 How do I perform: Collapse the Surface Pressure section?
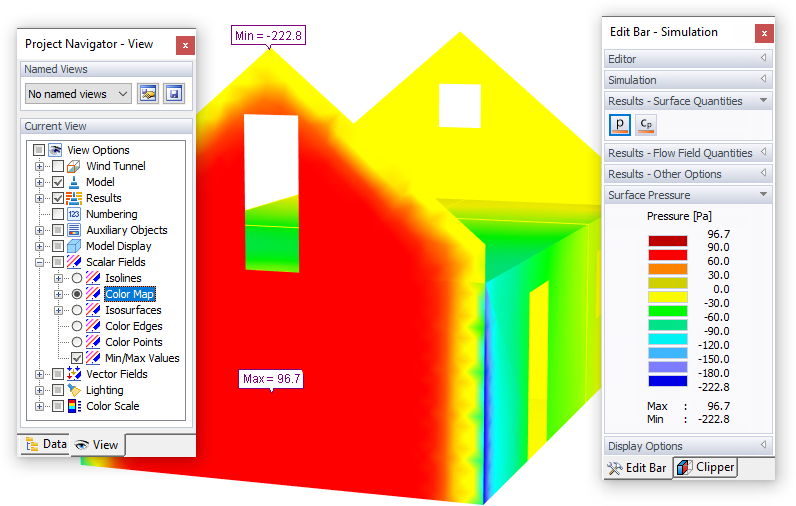pyautogui.click(x=688, y=195)
